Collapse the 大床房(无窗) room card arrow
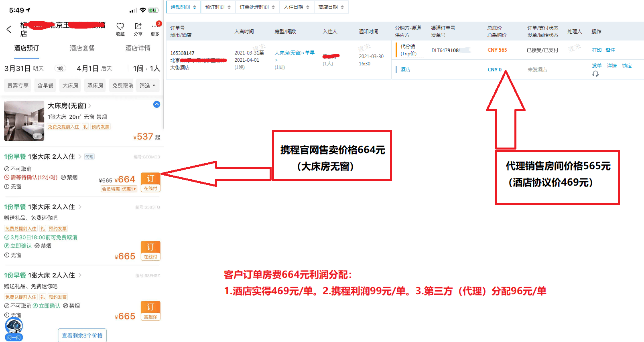 pos(156,104)
